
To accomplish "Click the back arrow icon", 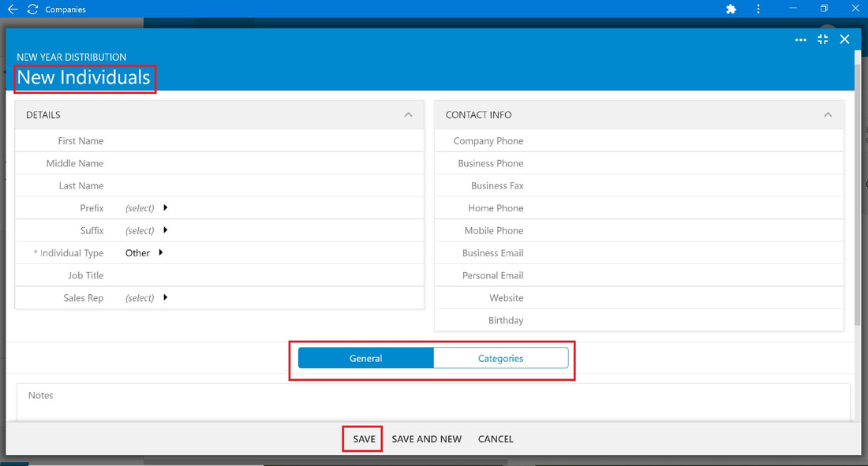I will (x=12, y=9).
